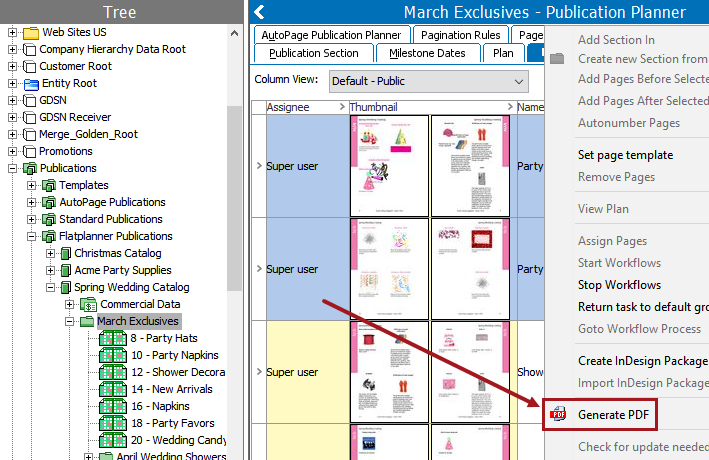Expand the first Super user row chevron
Image resolution: width=709 pixels, height=460 pixels.
(x=259, y=166)
